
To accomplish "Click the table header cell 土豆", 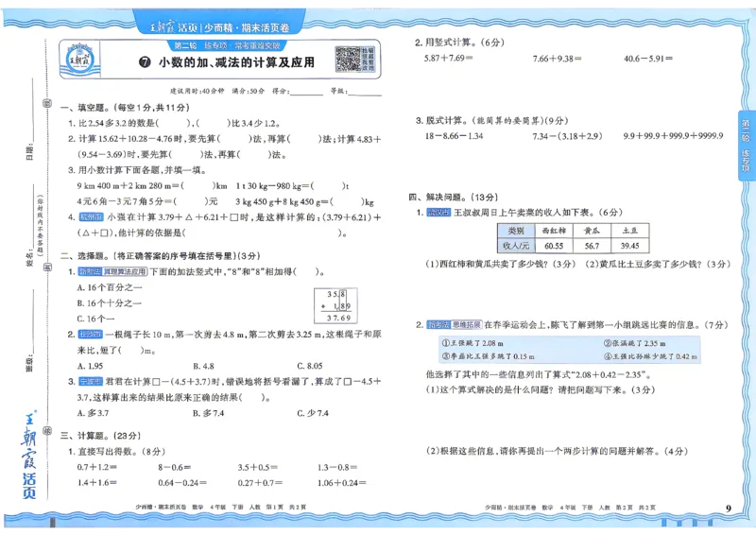I will [630, 231].
